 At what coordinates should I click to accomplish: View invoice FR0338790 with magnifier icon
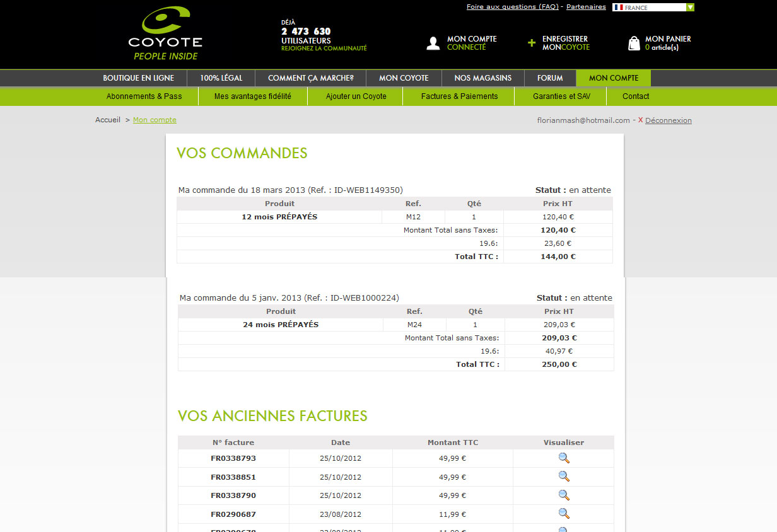tap(564, 495)
